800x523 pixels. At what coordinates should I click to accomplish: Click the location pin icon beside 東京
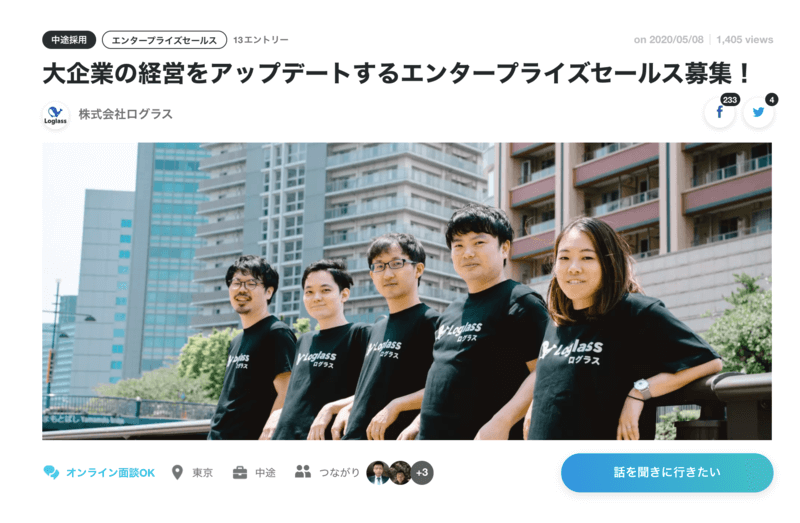[177, 472]
